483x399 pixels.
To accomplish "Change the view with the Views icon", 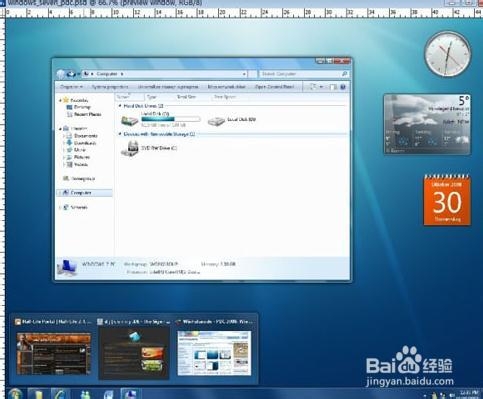I will point(313,87).
